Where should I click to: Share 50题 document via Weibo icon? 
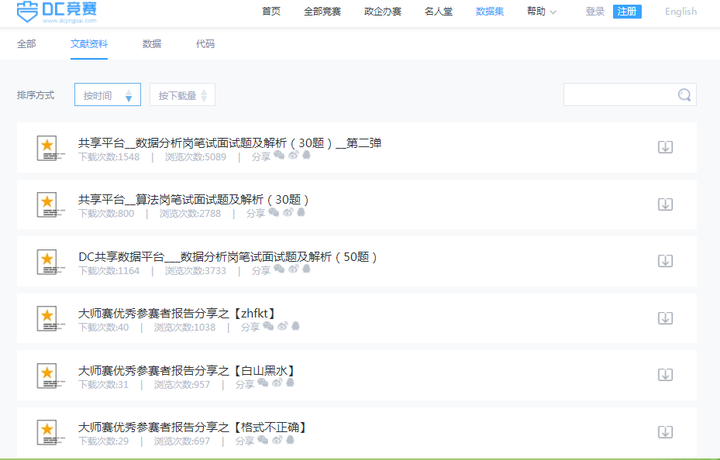point(293,269)
